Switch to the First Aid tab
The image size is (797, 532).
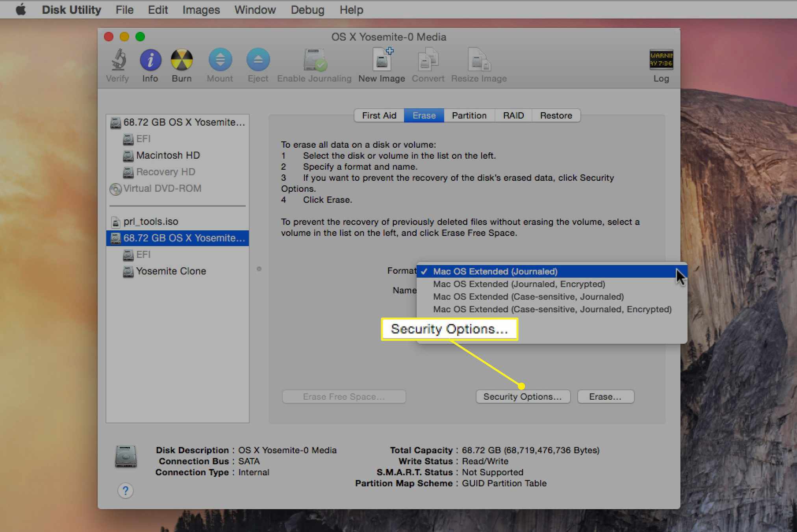379,115
